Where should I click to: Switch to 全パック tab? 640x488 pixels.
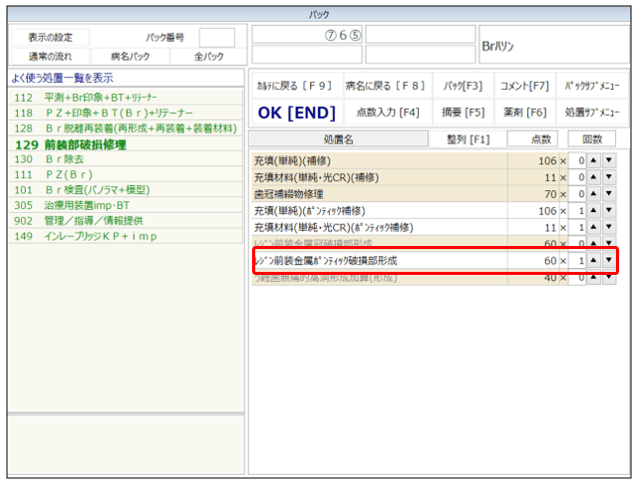[x=208, y=56]
